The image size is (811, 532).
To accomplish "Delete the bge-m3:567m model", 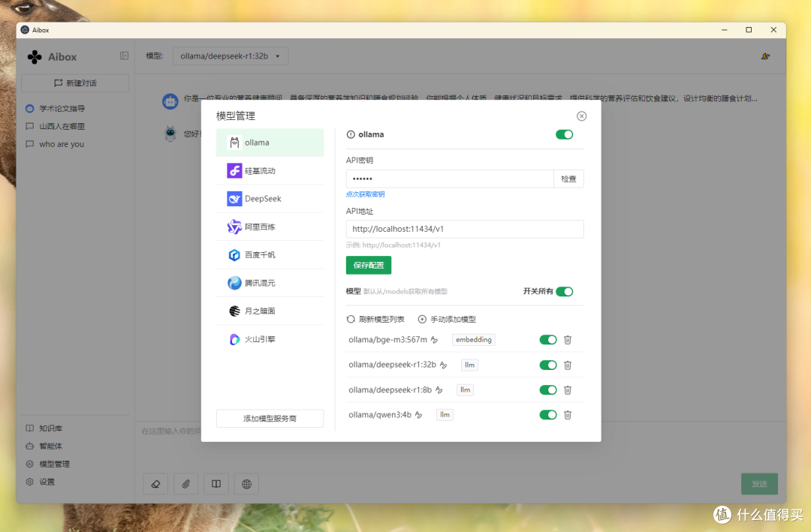I will point(568,340).
